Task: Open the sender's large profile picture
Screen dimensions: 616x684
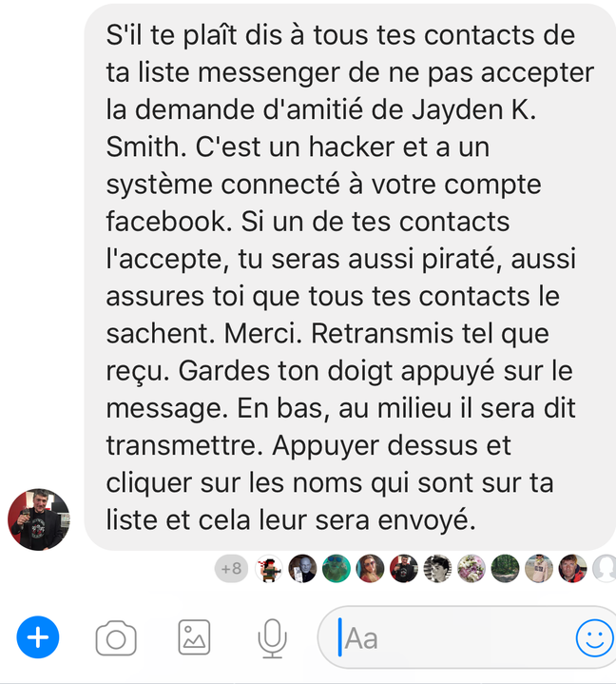Action: (x=39, y=519)
